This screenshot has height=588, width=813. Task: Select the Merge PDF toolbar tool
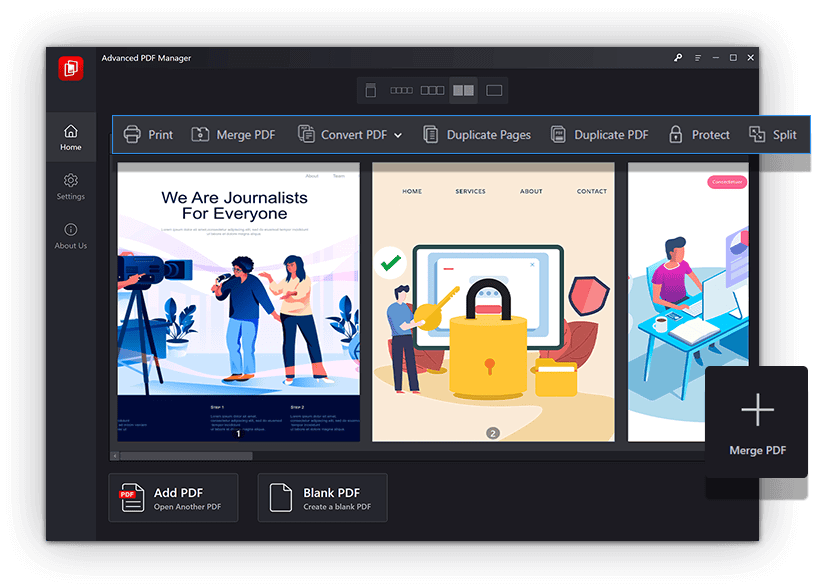(233, 135)
